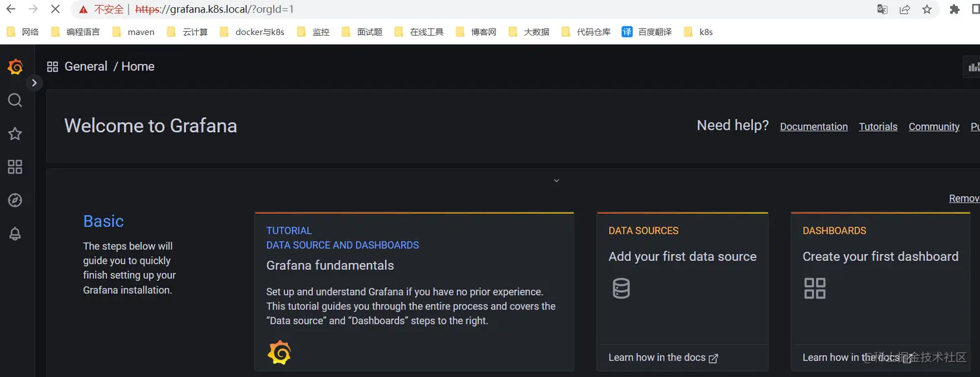Image resolution: width=980 pixels, height=377 pixels.
Task: Open Alerting via the bell icon
Action: pos(15,234)
